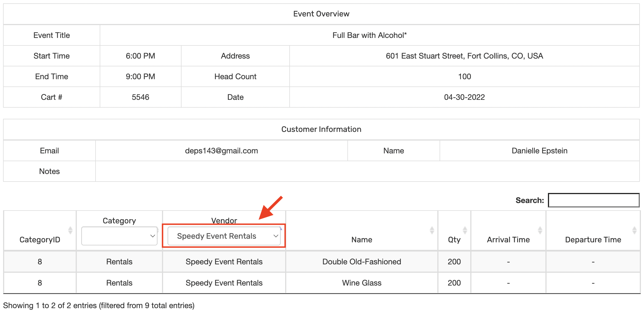Click the Vendor dropdown chevron arrow
Image resolution: width=644 pixels, height=314 pixels.
[276, 236]
